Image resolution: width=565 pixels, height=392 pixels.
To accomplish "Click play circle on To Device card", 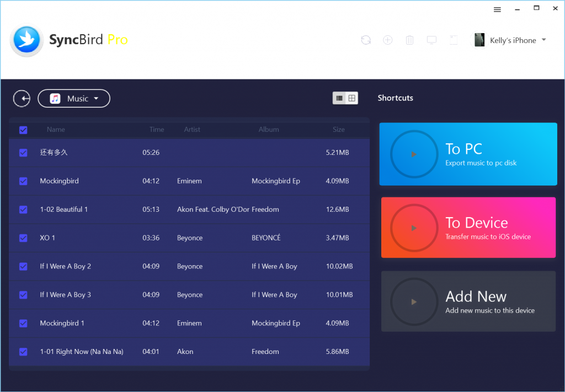I will click(x=414, y=228).
